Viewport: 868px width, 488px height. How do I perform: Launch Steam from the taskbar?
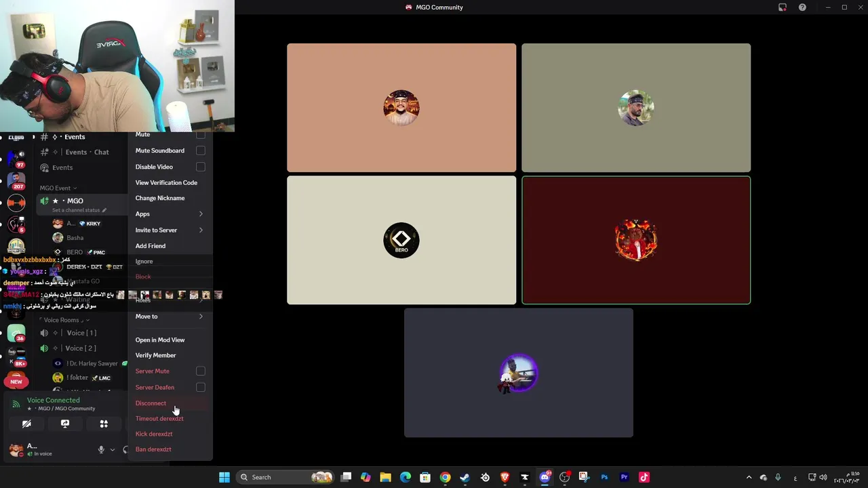(465, 477)
